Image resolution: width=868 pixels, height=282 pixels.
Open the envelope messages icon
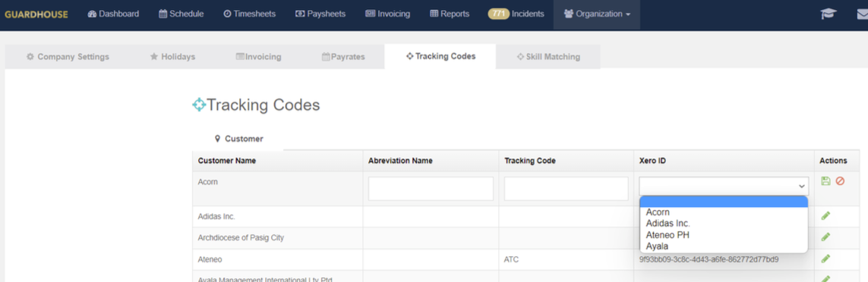tap(862, 14)
